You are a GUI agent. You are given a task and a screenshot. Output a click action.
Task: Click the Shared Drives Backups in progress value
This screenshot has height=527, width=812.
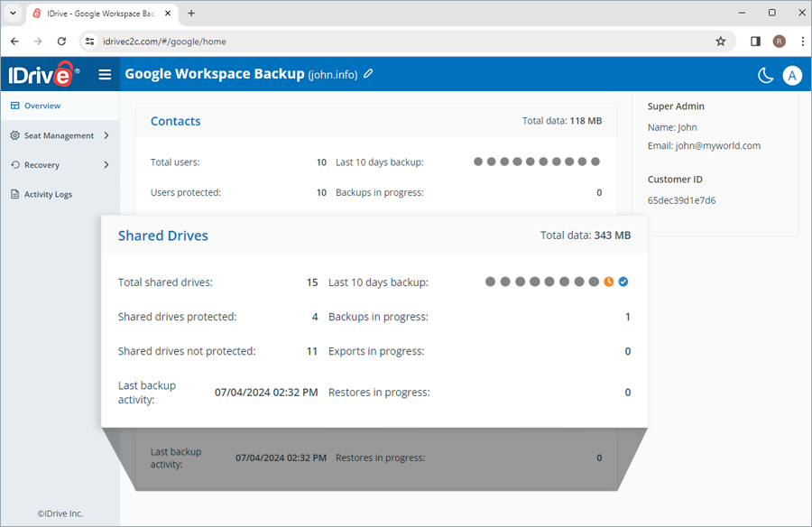coord(628,317)
